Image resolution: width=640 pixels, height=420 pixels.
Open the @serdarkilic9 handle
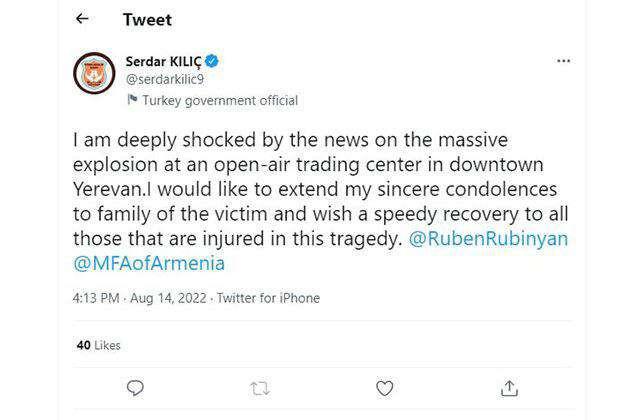click(x=164, y=79)
